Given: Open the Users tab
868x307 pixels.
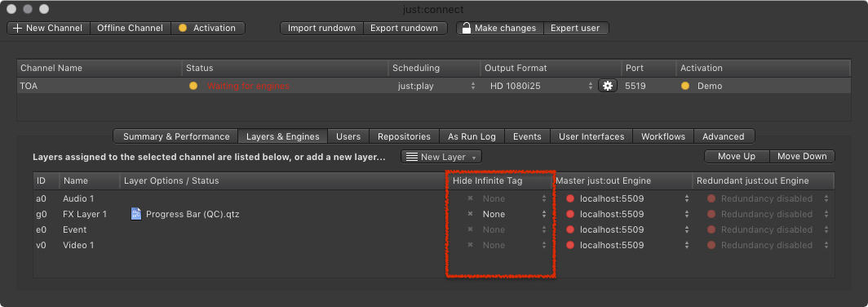Looking at the screenshot, I should [x=348, y=136].
